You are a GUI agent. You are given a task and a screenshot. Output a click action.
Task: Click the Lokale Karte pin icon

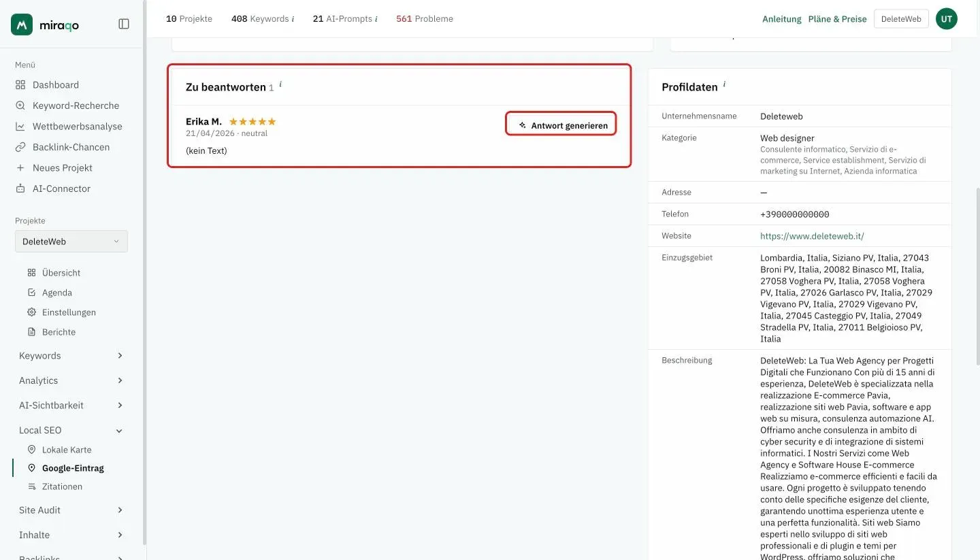coord(31,450)
